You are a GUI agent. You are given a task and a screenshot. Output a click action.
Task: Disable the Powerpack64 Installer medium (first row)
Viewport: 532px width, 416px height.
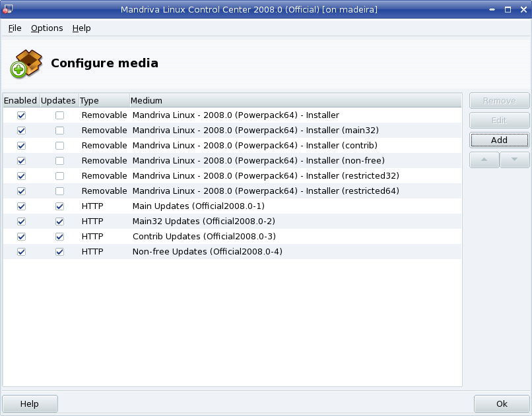21,115
